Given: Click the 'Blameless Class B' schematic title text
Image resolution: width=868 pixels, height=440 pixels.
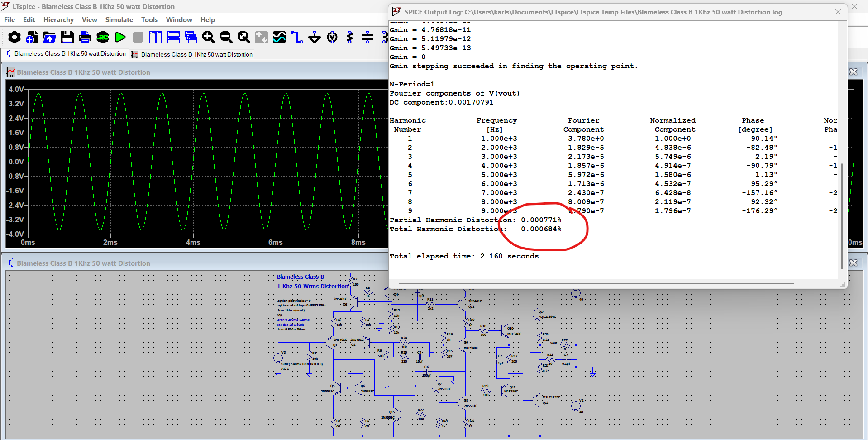Looking at the screenshot, I should point(300,277).
